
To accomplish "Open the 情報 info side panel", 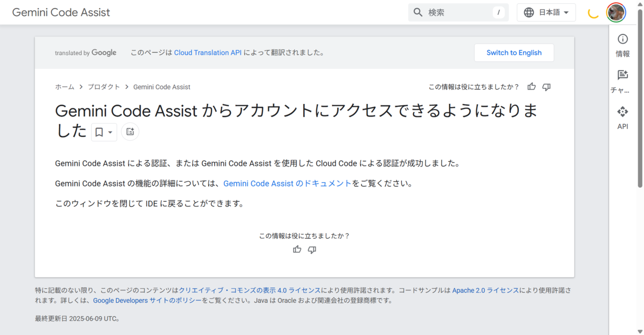I will pyautogui.click(x=623, y=45).
